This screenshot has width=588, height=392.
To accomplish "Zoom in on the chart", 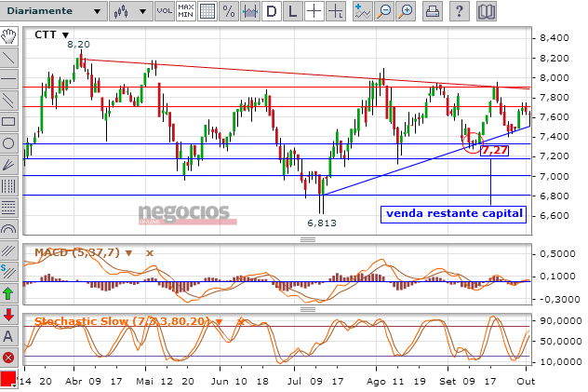I will tap(406, 11).
